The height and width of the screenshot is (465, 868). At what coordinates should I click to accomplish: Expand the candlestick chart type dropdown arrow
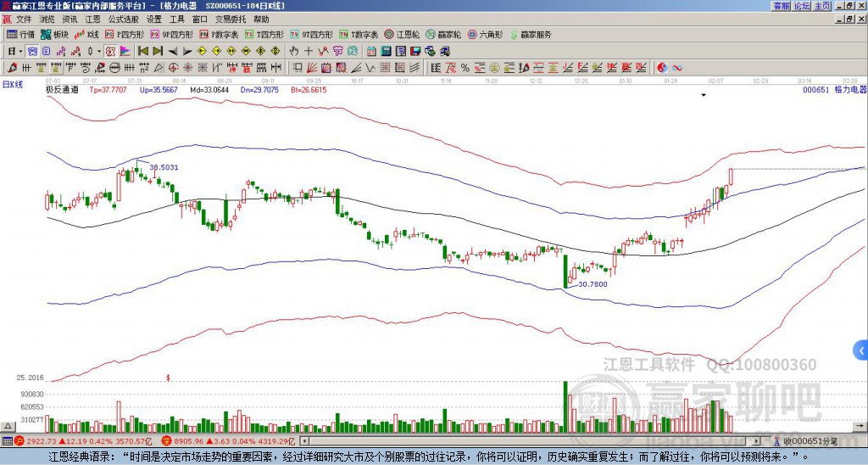99,52
